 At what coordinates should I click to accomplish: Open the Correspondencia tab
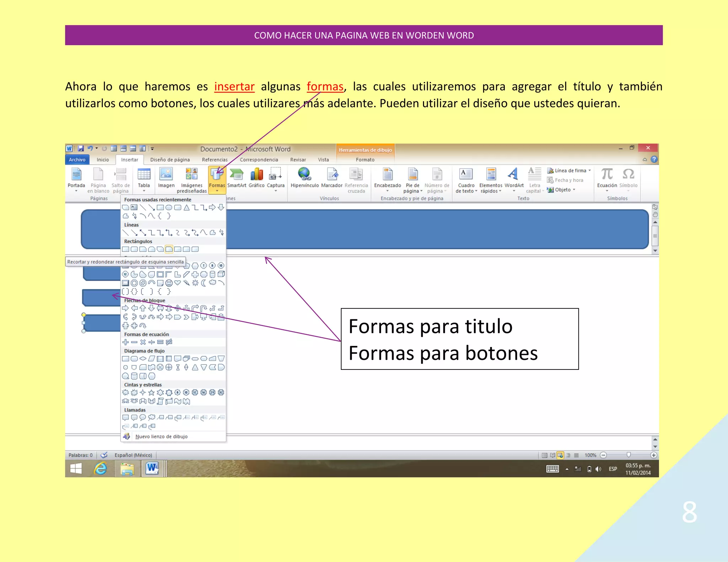[259, 160]
